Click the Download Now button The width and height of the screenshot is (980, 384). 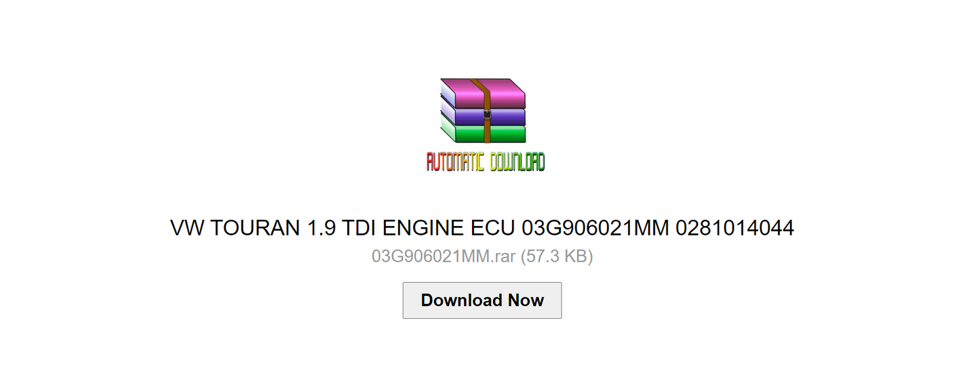[x=482, y=301]
